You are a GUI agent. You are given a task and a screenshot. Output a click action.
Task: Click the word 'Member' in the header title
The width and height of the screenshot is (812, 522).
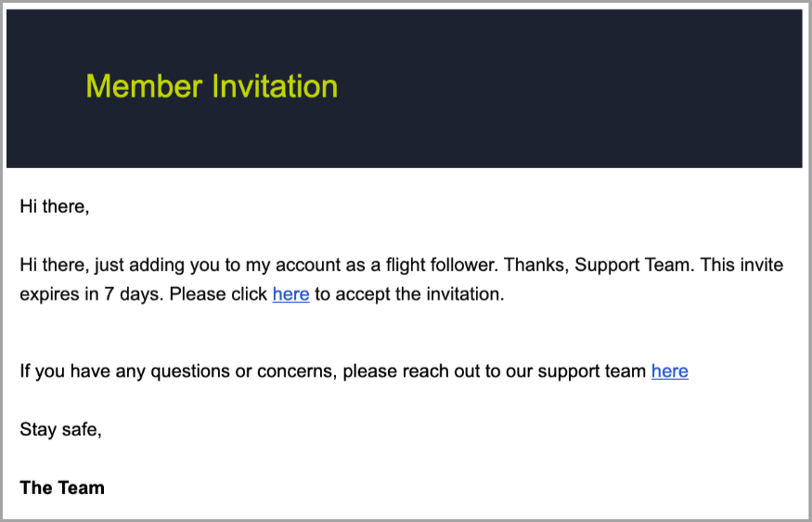coord(144,86)
